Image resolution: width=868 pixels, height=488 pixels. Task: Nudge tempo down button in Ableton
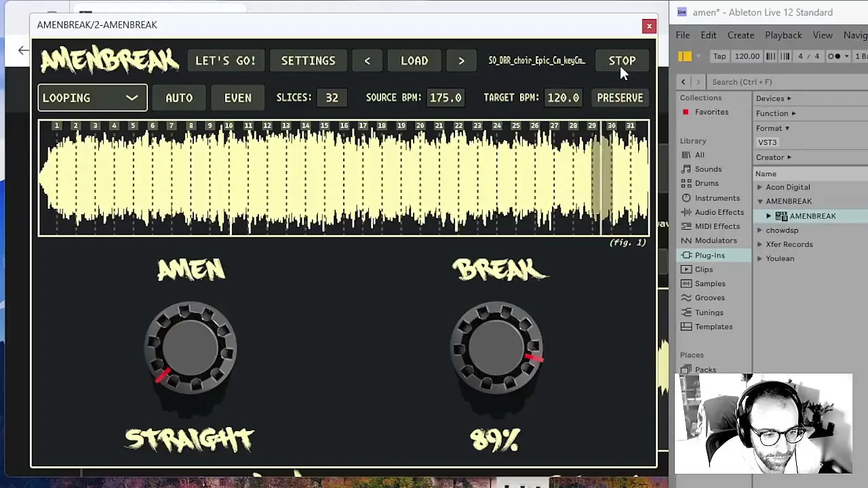[771, 56]
